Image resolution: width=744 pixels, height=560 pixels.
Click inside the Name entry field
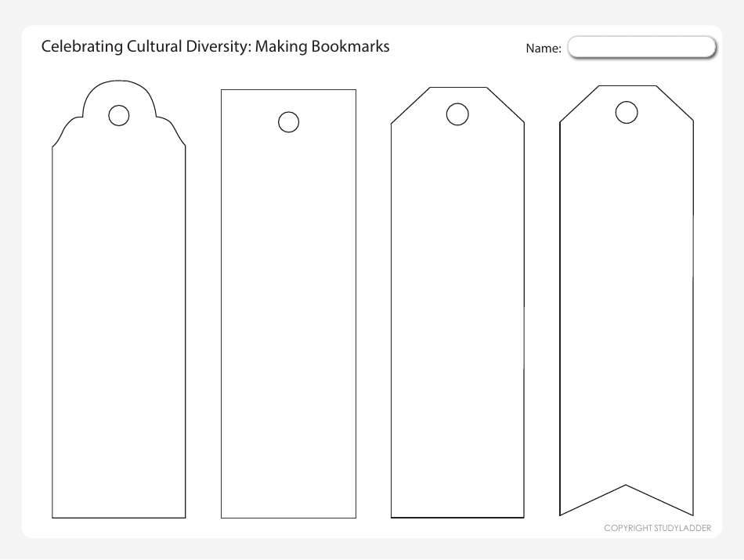click(641, 47)
